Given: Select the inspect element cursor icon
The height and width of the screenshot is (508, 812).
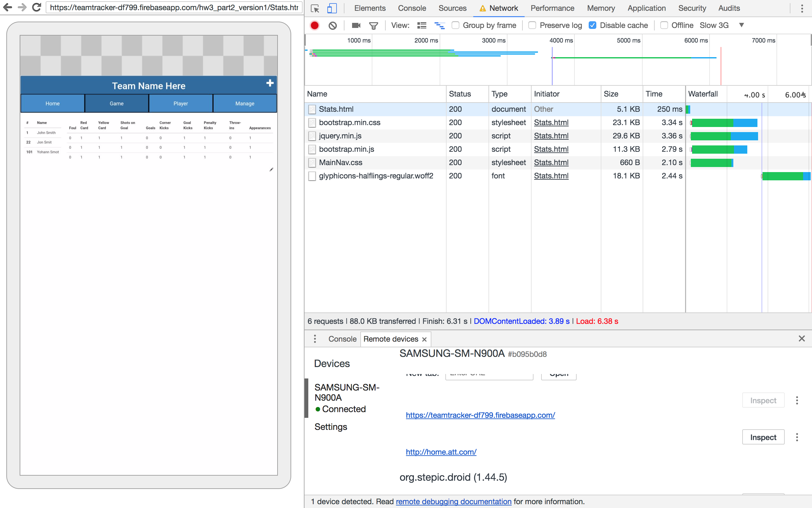Looking at the screenshot, I should [x=315, y=8].
